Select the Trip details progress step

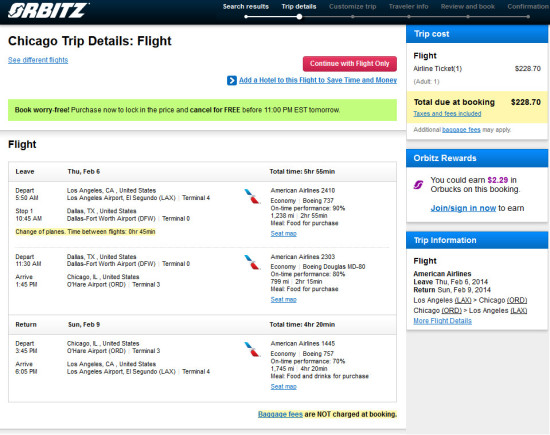click(299, 7)
